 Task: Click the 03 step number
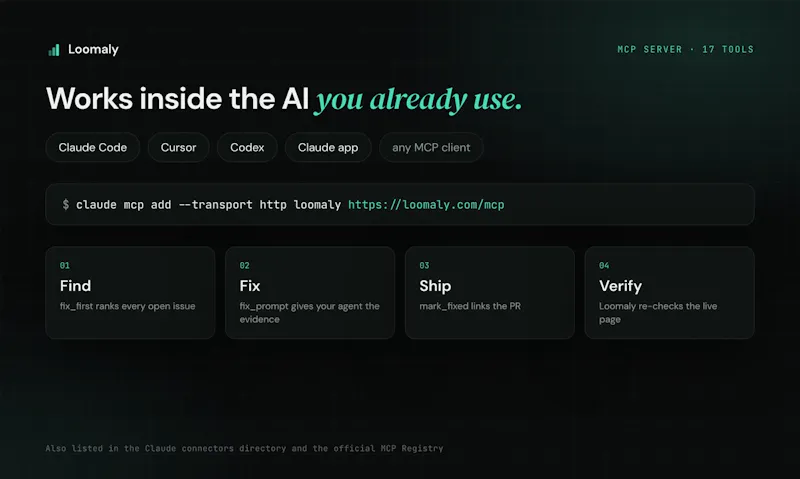click(424, 265)
